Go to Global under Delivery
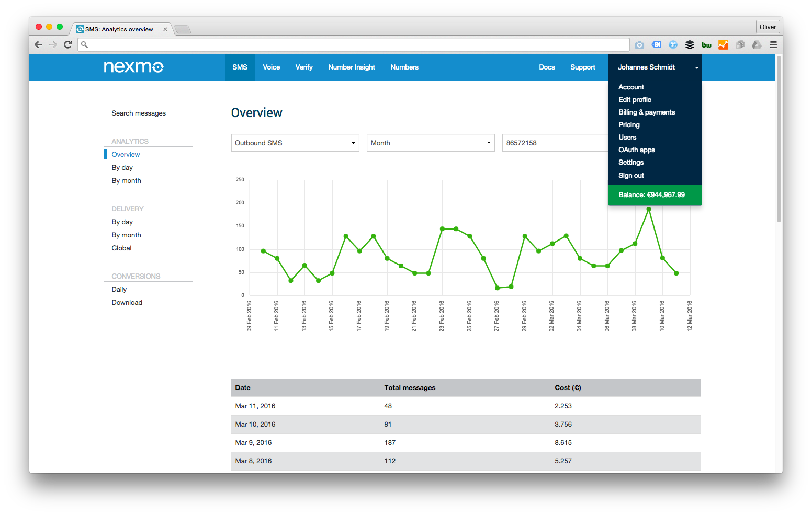The height and width of the screenshot is (515, 812). (x=121, y=248)
